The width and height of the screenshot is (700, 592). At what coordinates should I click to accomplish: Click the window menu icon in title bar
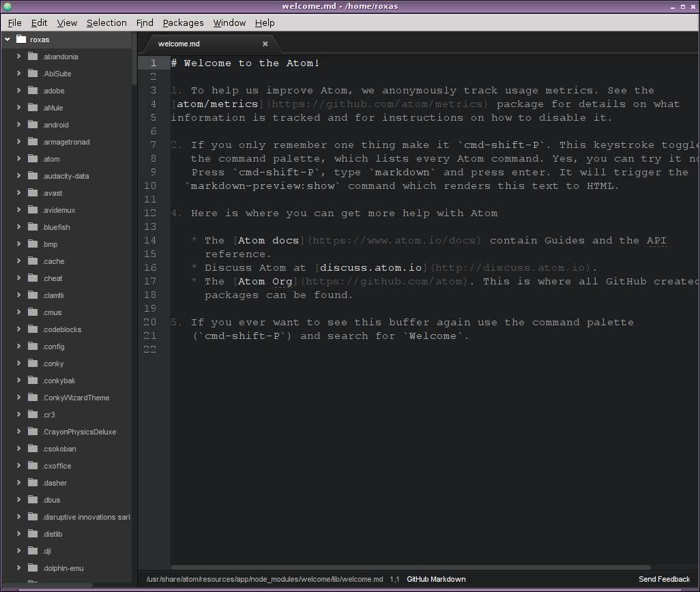coord(7,6)
